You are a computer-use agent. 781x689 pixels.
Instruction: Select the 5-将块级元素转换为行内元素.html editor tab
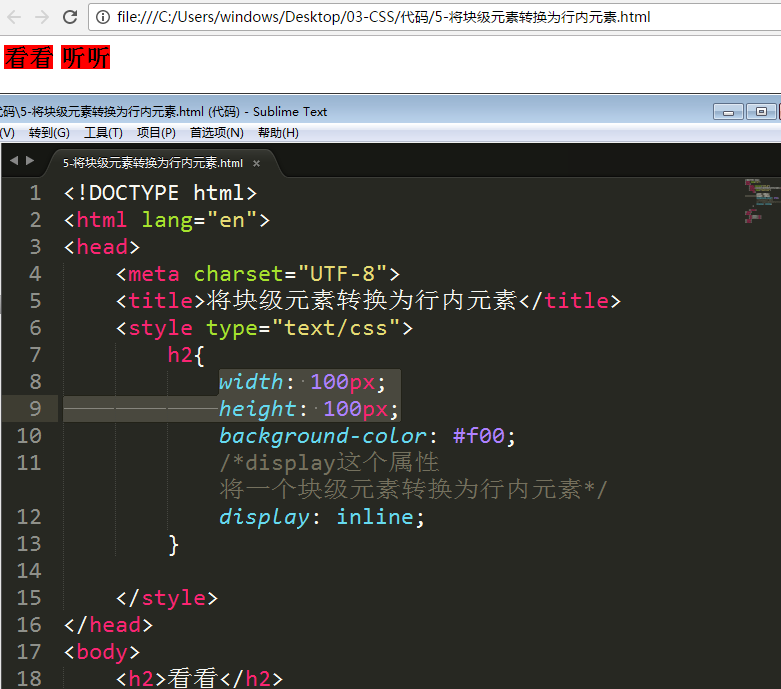click(152, 163)
